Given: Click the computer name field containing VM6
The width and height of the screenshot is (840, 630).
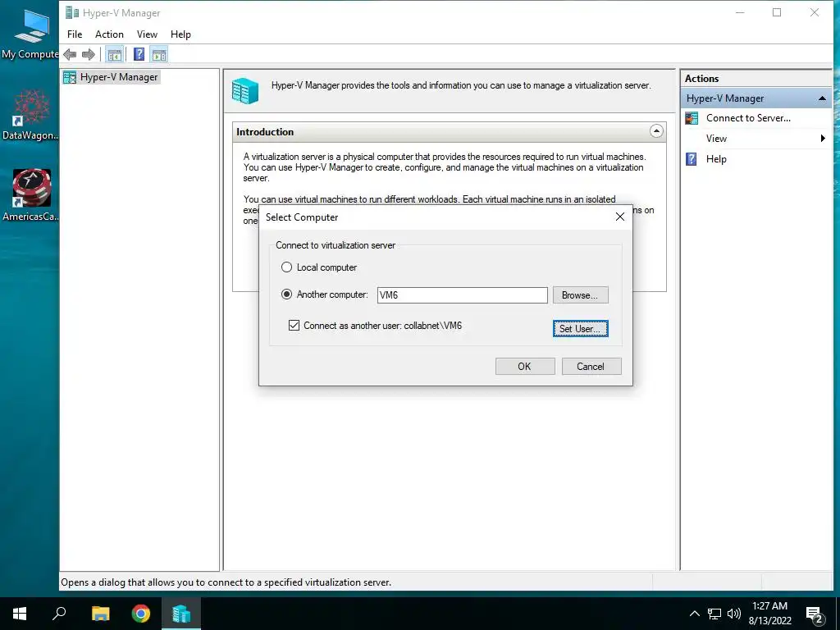Looking at the screenshot, I should [x=462, y=295].
